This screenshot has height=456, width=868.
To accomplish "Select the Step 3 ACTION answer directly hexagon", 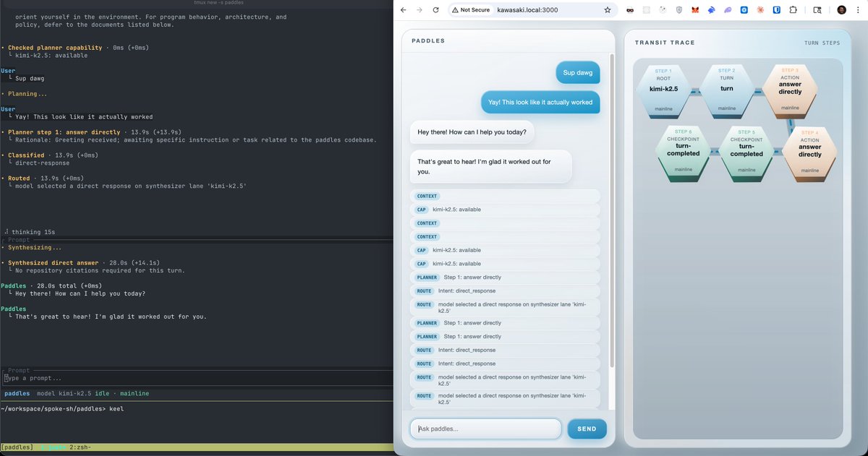I will [x=790, y=91].
